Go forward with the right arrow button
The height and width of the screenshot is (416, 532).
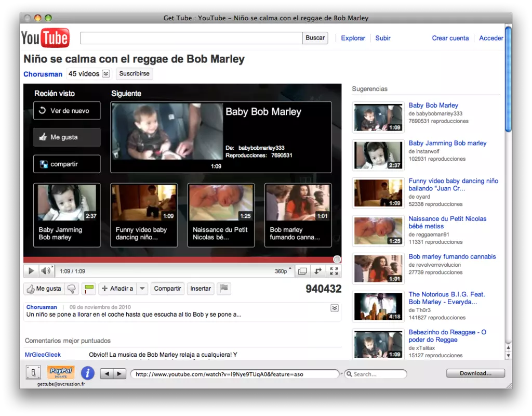tap(119, 374)
